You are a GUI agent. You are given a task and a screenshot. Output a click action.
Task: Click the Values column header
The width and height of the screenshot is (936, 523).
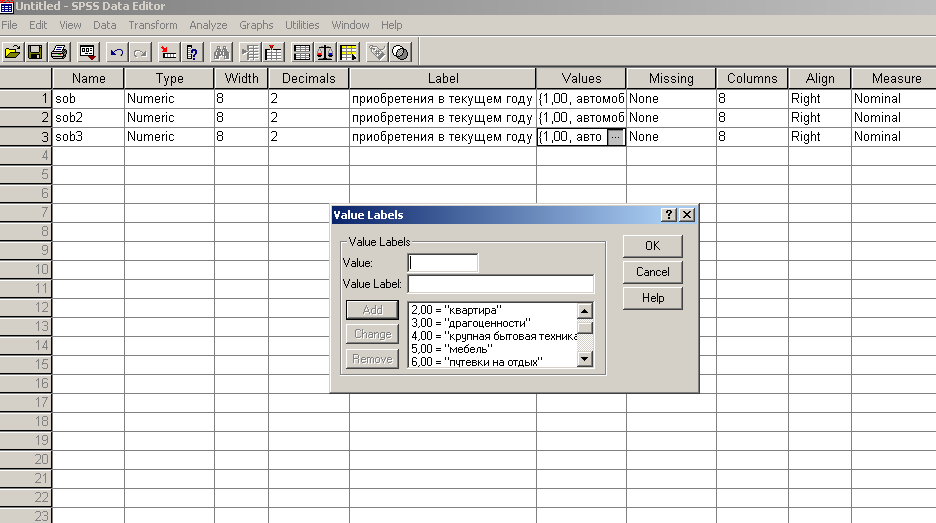(x=581, y=79)
